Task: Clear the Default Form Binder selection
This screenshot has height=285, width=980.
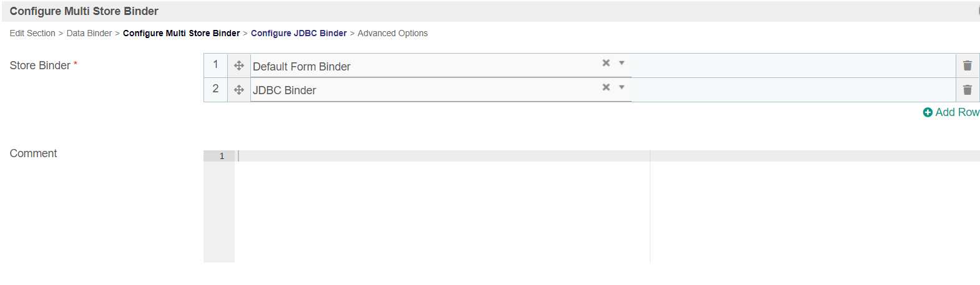Action: point(605,63)
